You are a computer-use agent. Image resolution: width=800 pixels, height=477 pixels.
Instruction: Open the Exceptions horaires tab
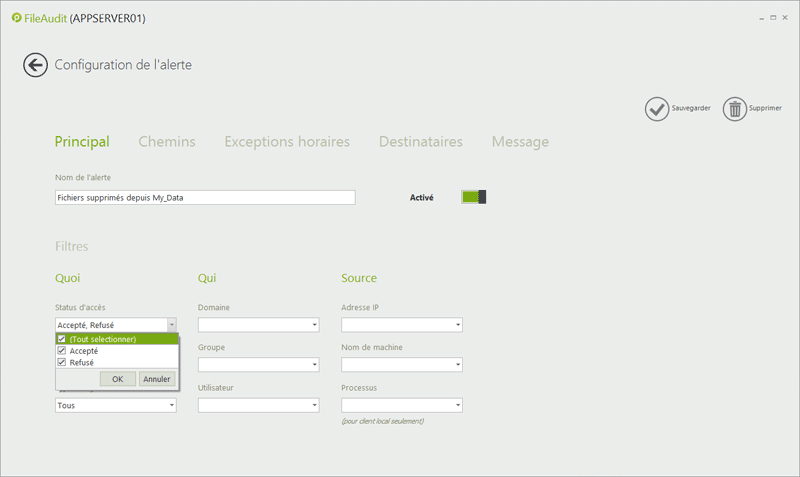pyautogui.click(x=286, y=142)
